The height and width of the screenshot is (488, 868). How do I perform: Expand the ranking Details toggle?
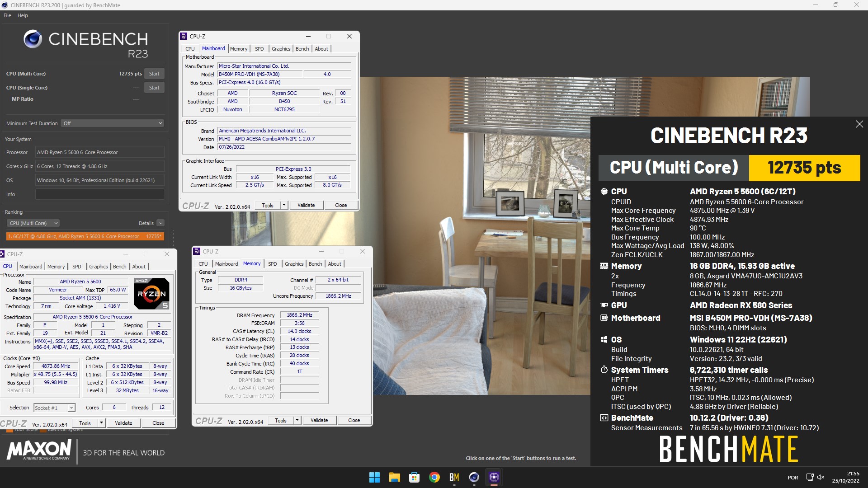[x=160, y=223]
